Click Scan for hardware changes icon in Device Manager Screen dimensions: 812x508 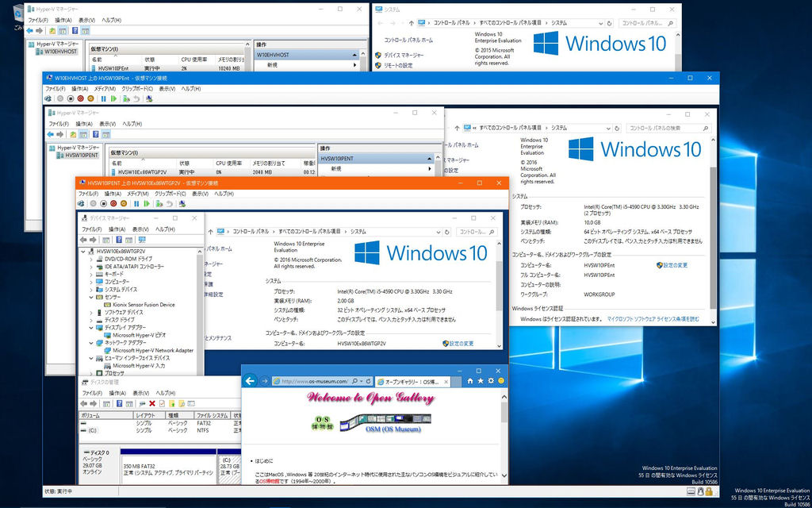[142, 240]
